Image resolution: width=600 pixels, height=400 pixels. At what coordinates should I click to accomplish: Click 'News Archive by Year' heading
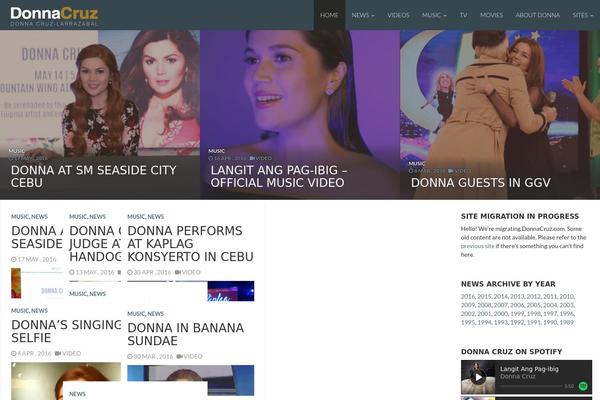[508, 284]
